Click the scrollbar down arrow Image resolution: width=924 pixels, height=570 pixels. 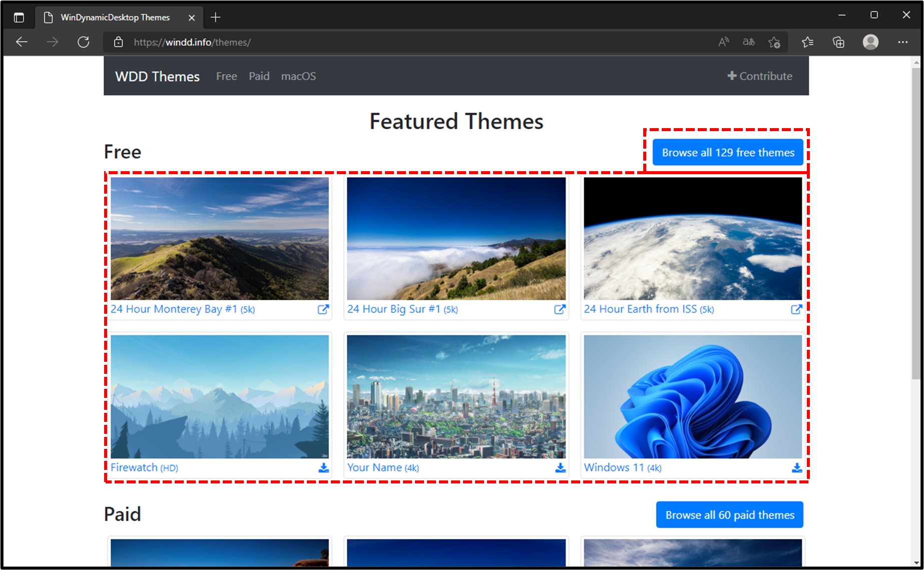916,562
